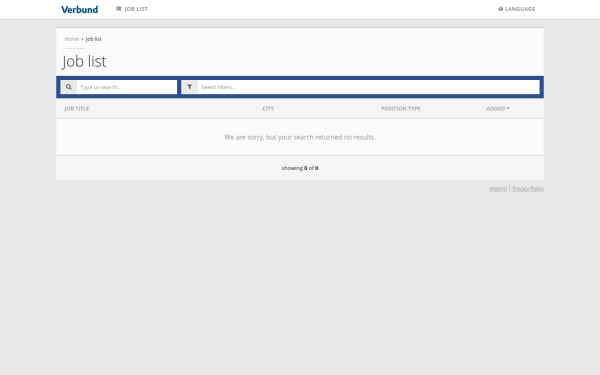Open the Job List menu item

[x=132, y=9]
